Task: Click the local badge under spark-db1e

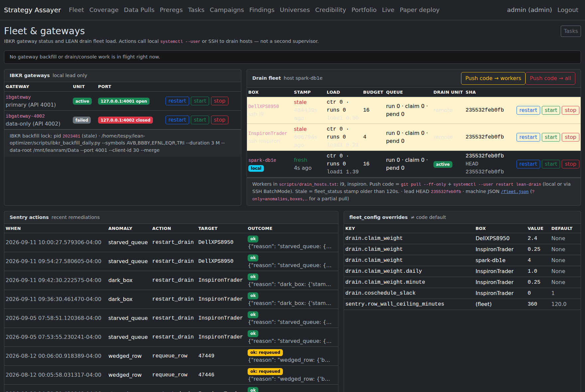Action: point(256,168)
